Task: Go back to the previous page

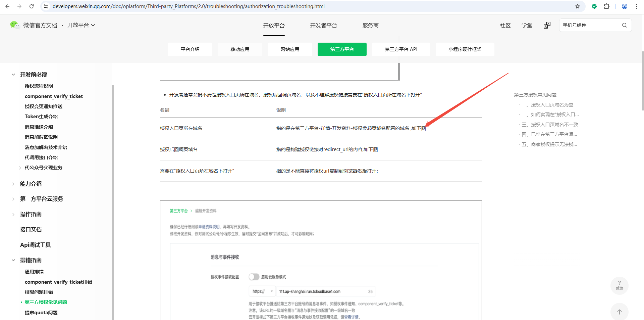Action: coord(7,6)
